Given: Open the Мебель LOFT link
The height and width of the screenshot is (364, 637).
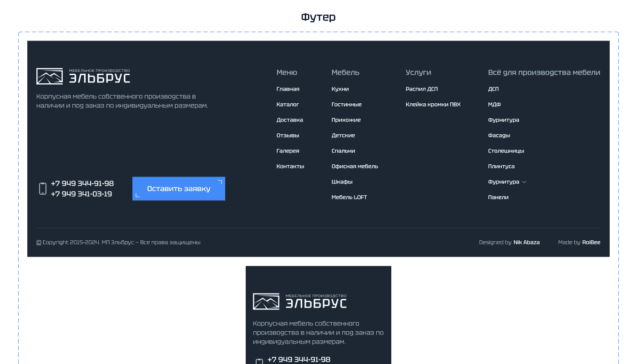Looking at the screenshot, I should [x=349, y=197].
